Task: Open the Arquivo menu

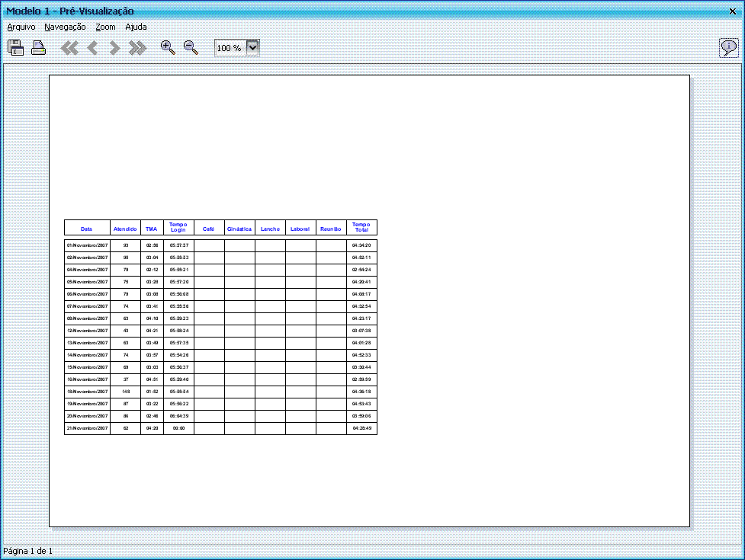Action: click(21, 27)
